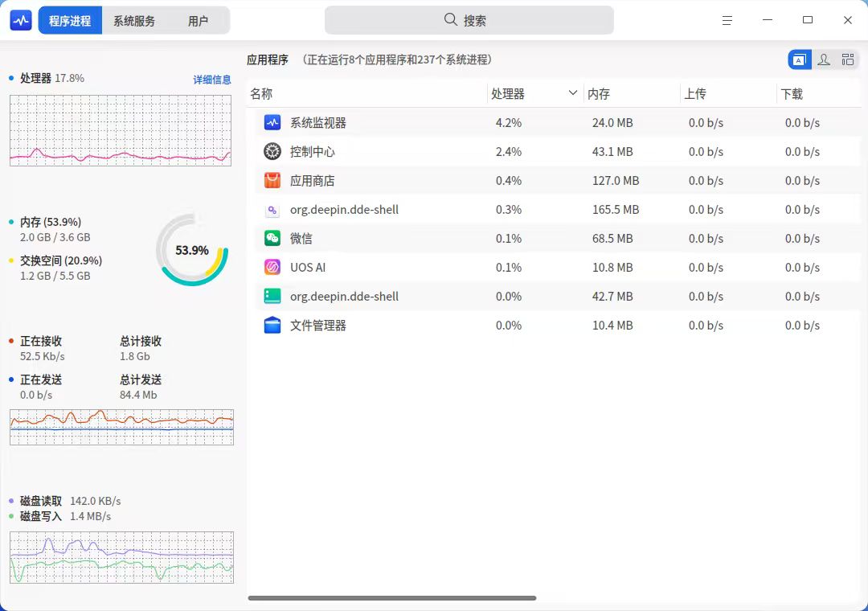Click the 4.2% processor value

509,122
